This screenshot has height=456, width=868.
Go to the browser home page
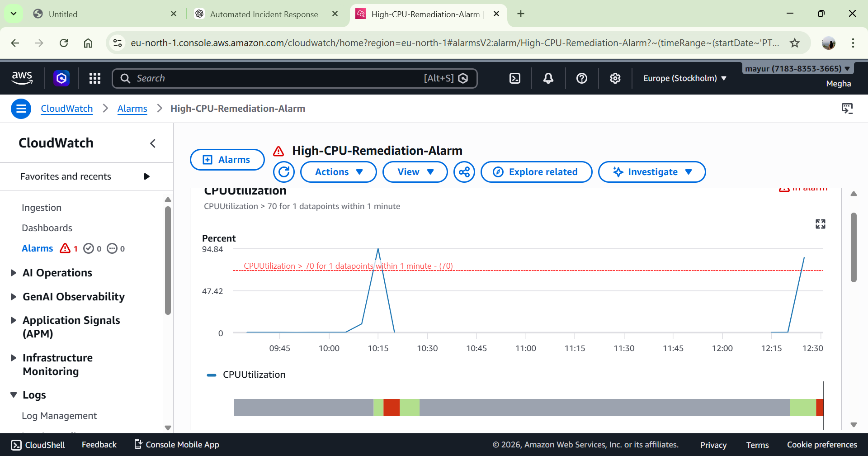tap(88, 43)
